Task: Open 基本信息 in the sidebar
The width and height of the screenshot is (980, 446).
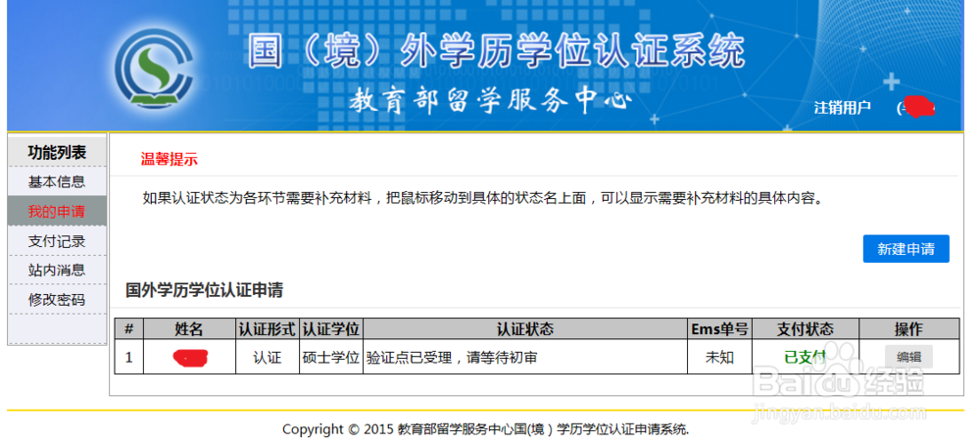Action: coord(57,182)
